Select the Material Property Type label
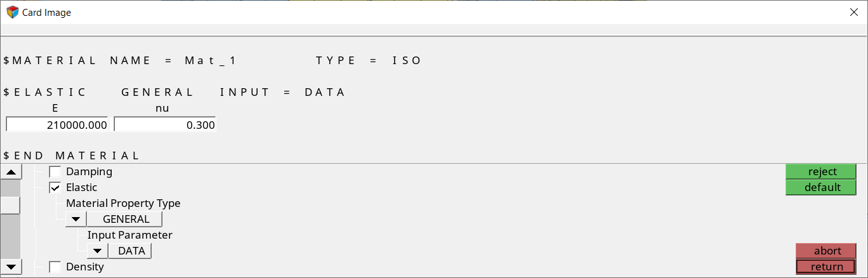 123,204
